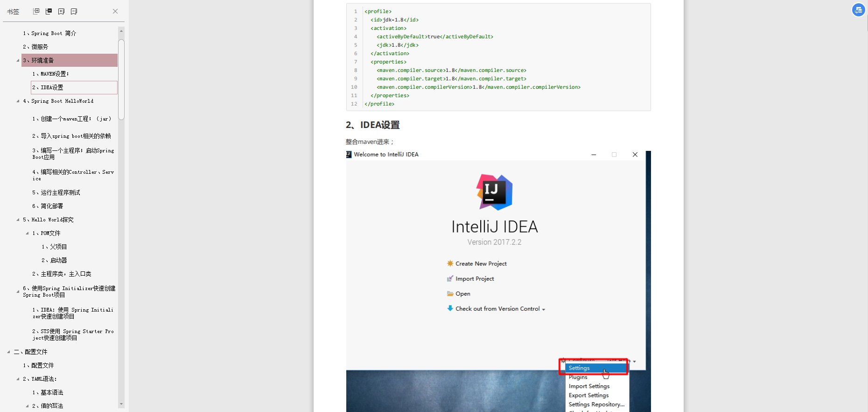Collapse the 1、POM文件 sub-node
This screenshot has width=868, height=412.
coord(27,233)
